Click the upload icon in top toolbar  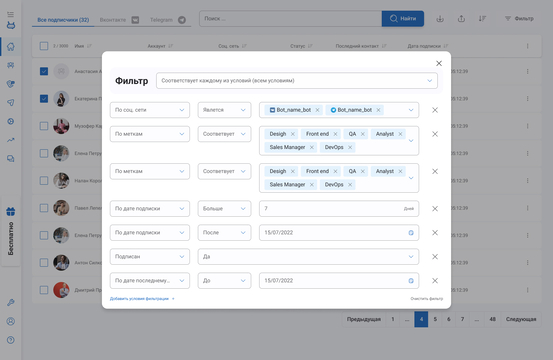click(461, 19)
